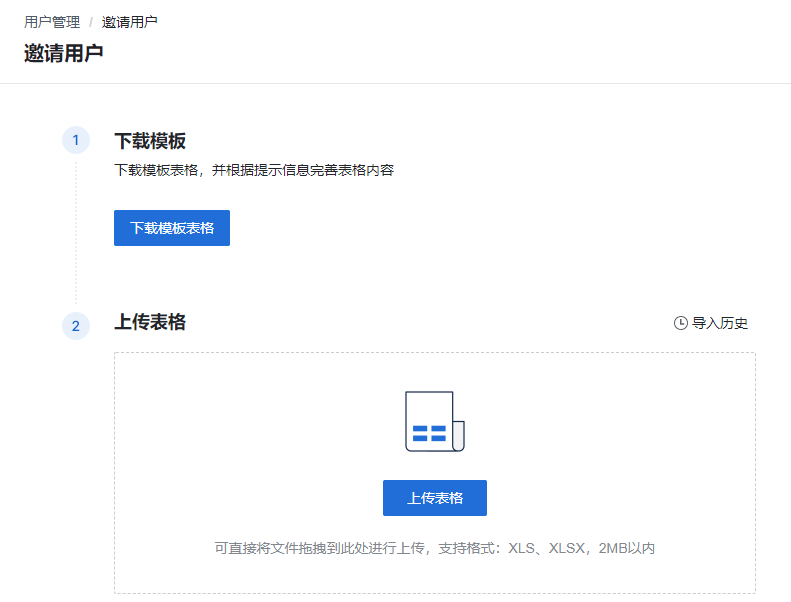Click the drag-and-drop hint text

pos(360,548)
